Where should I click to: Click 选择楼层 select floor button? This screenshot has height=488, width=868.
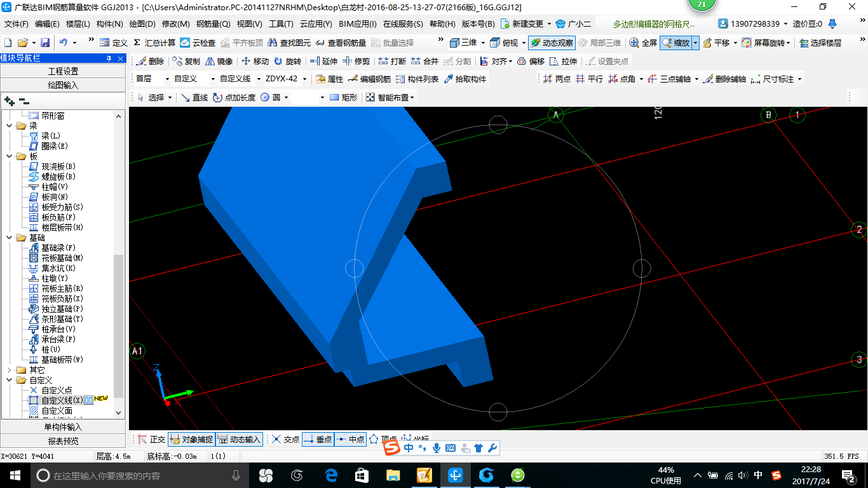click(x=820, y=43)
